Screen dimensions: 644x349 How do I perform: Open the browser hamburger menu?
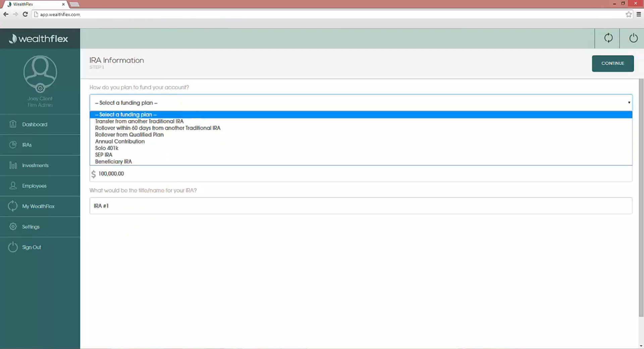click(639, 14)
